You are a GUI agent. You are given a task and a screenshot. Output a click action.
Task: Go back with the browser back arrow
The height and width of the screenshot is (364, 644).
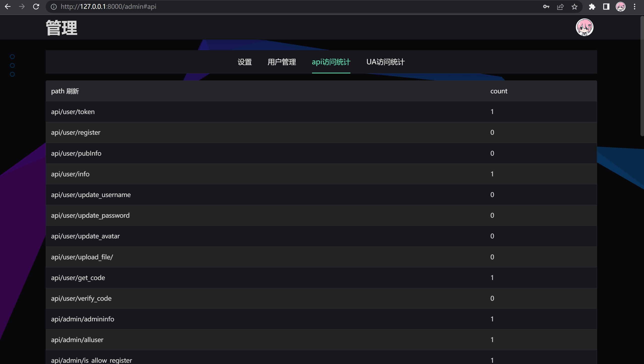click(x=8, y=7)
